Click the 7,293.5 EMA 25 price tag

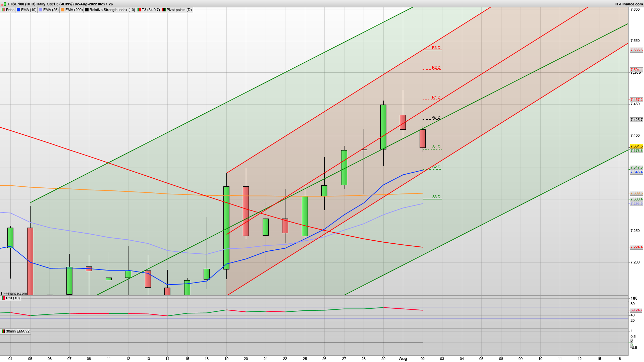(636, 203)
